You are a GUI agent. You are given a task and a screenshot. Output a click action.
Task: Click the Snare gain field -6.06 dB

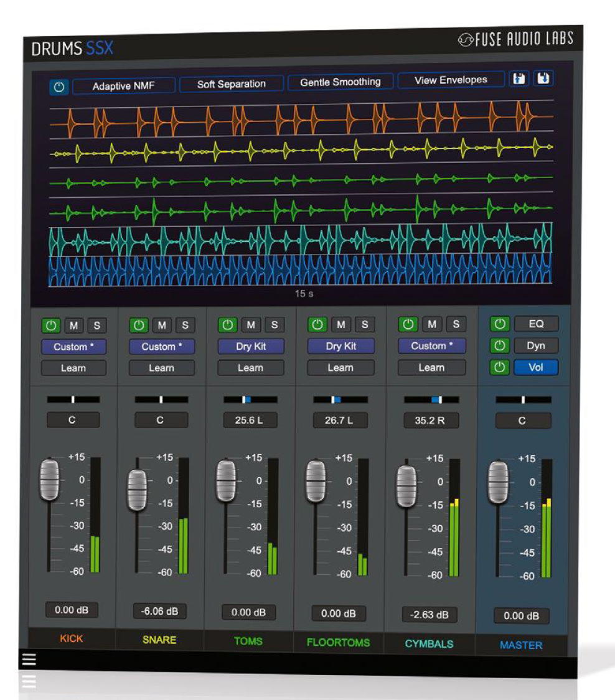point(160,611)
